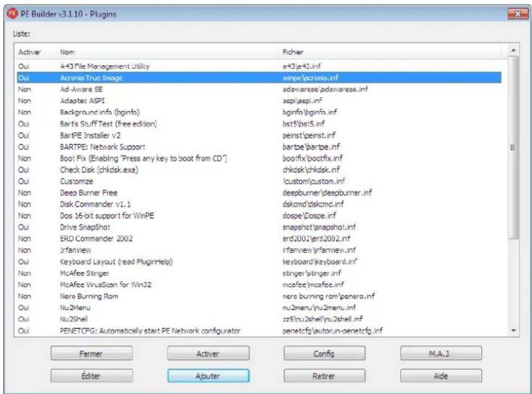Select McAfee VirusScan for Win32 row
Screen dimensions: 532x394
coord(259,285)
